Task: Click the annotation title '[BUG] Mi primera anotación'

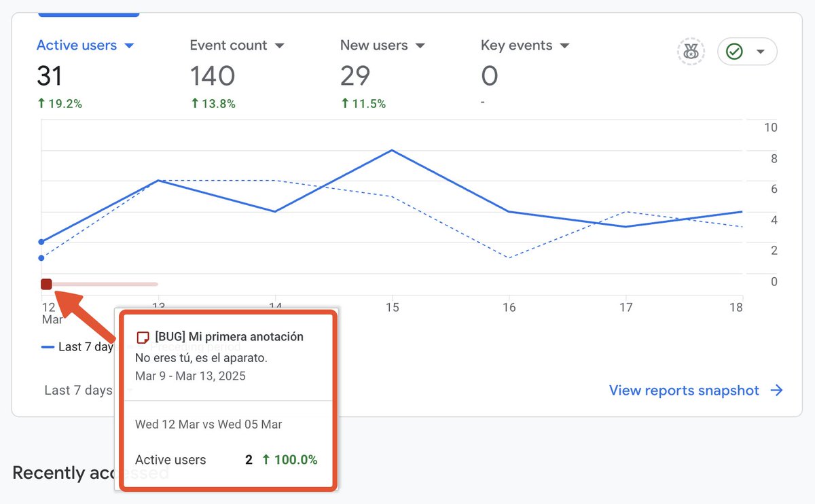Action: coord(229,337)
